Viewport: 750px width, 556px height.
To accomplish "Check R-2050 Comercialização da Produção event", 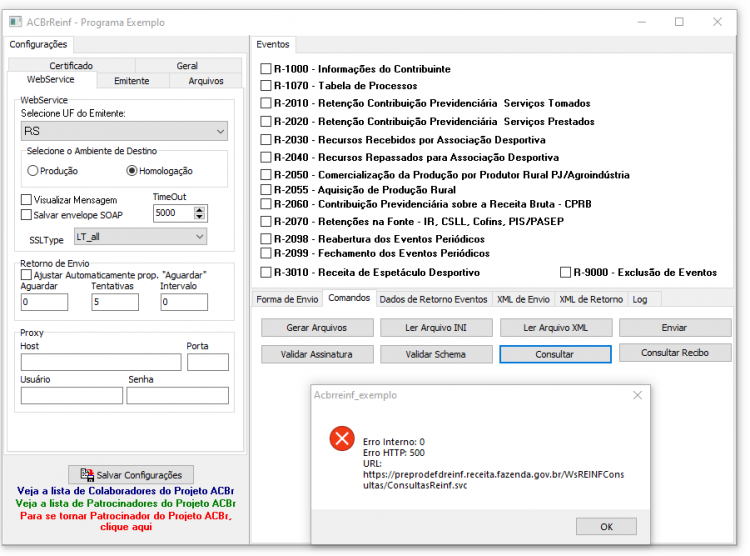I will tap(265, 175).
